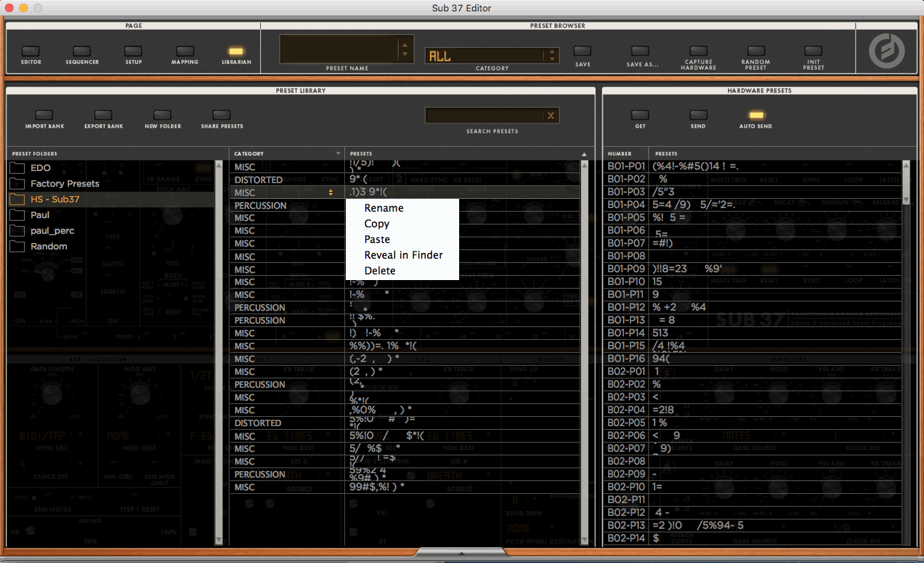
Task: Click the paul_perc folder icon
Action: (x=17, y=231)
